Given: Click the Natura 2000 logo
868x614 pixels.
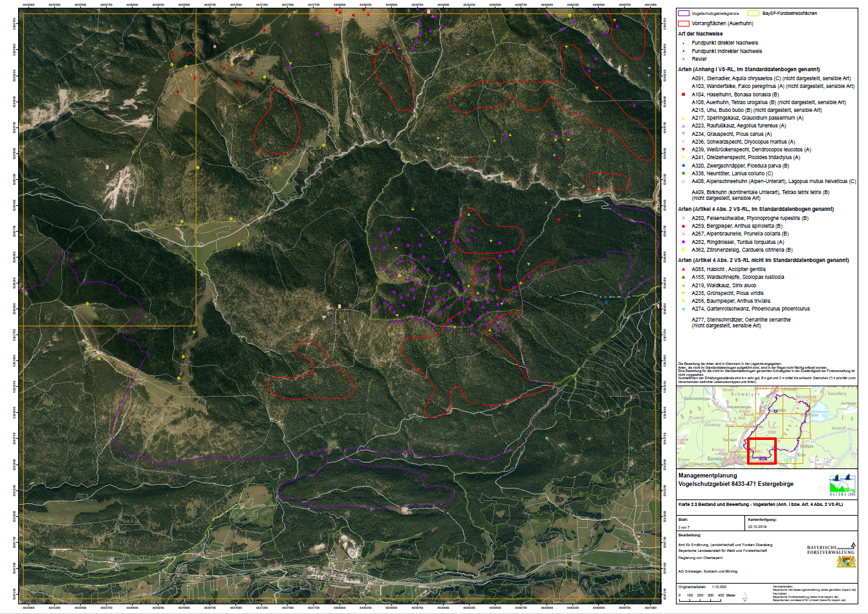Looking at the screenshot, I should point(841,485).
